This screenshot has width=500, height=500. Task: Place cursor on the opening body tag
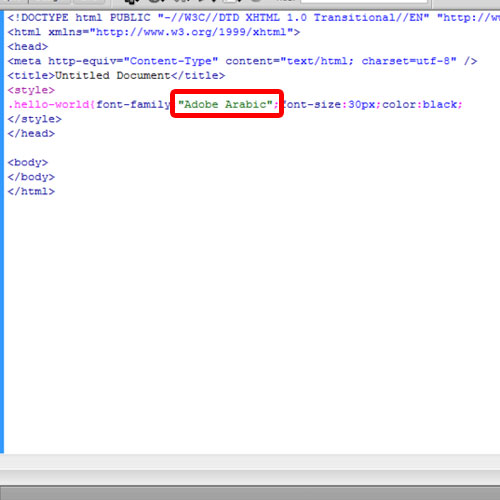point(28,162)
